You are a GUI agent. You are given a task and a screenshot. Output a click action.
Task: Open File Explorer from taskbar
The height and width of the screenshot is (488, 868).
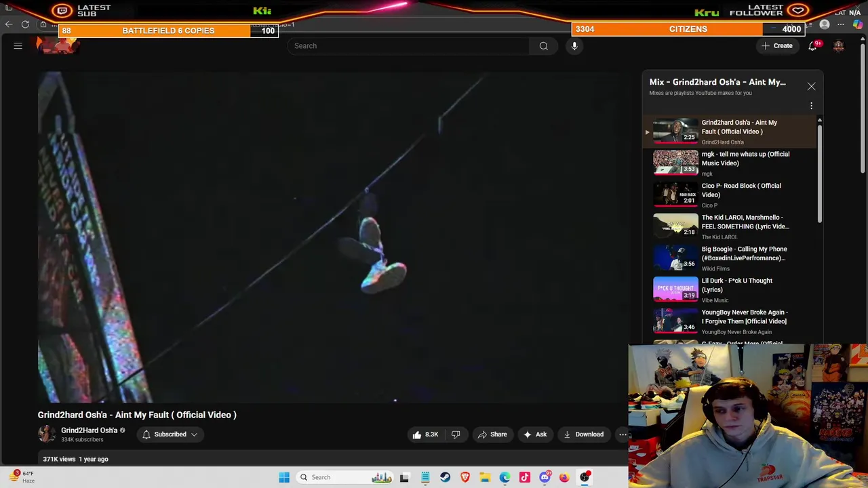pos(485,477)
